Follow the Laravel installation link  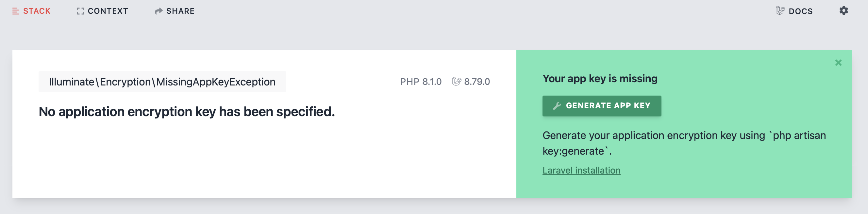pos(581,170)
